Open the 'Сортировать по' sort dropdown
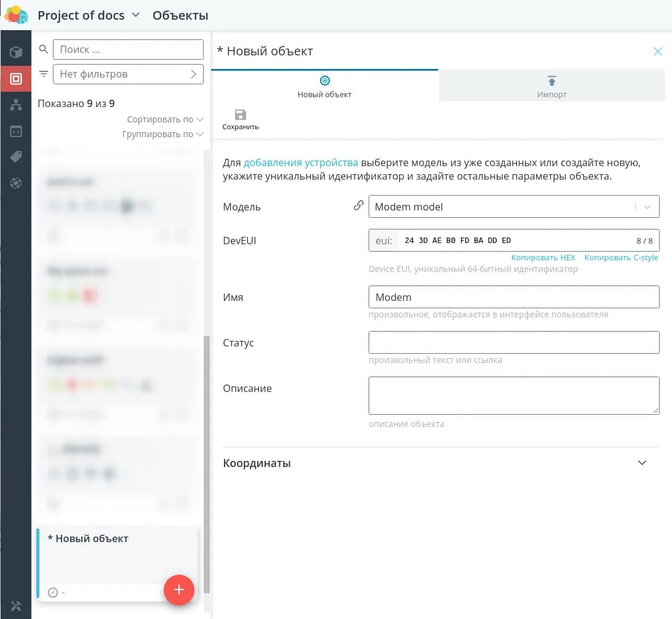The width and height of the screenshot is (672, 619). (165, 119)
